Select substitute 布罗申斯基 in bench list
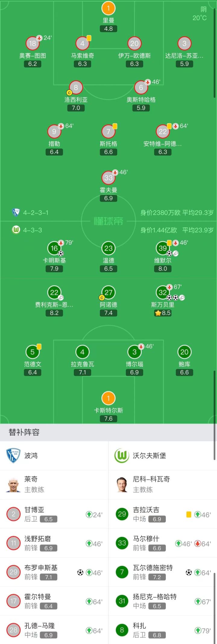The image size is (217, 644). click(x=41, y=572)
